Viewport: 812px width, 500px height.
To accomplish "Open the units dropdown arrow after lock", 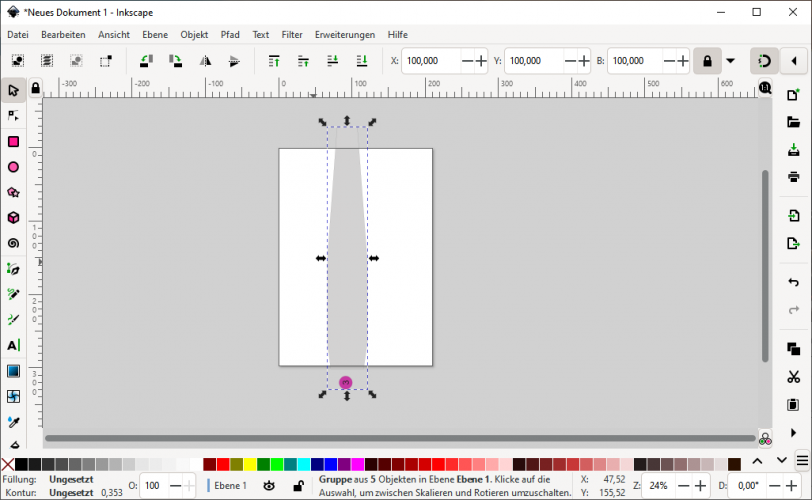I will tap(731, 61).
